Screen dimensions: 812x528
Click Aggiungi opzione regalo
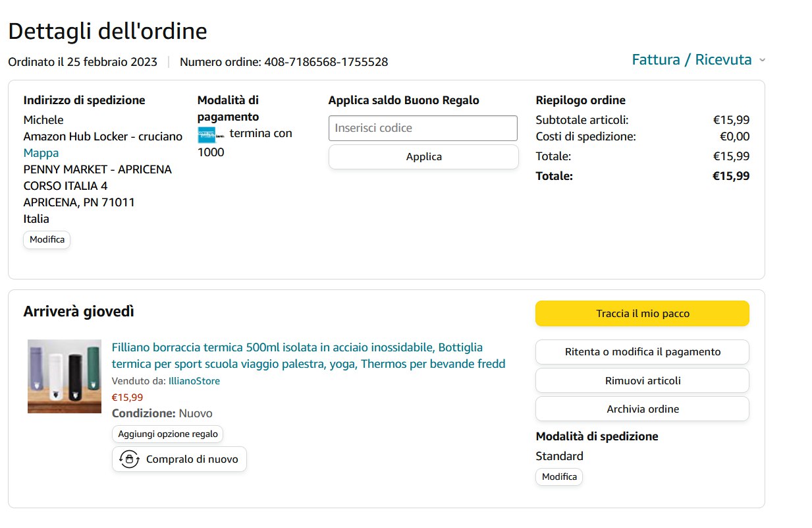[x=168, y=434]
